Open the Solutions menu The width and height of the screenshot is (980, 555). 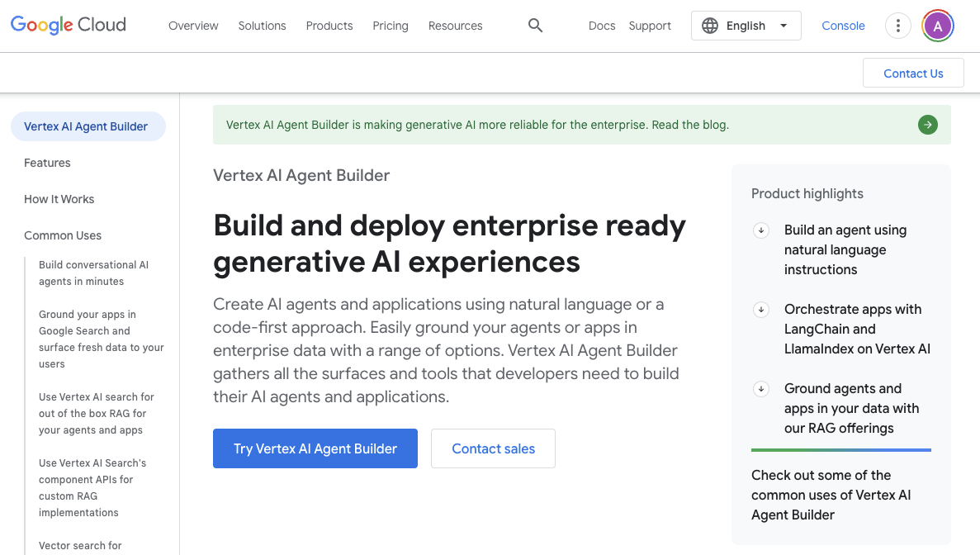click(x=262, y=26)
